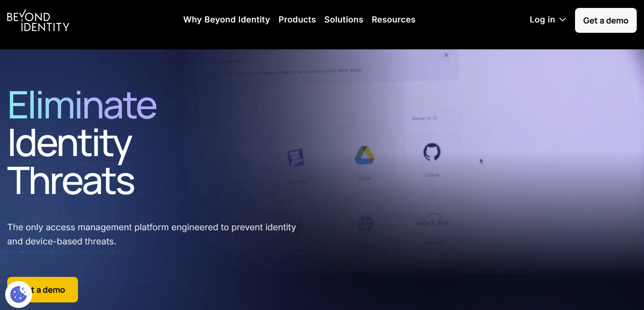Close the dashboard banner with X

coord(446,55)
